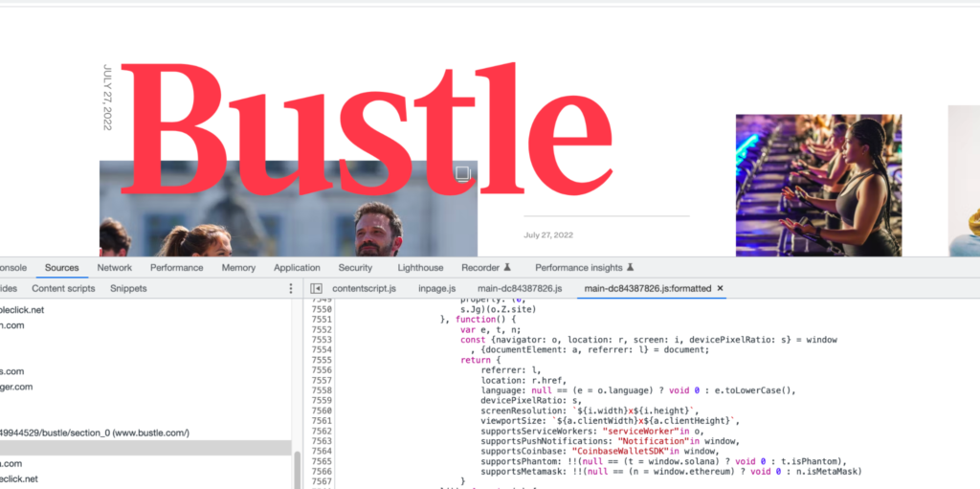Select the highlighted gray row in file tree
This screenshot has height=489, width=980.
coord(145,448)
